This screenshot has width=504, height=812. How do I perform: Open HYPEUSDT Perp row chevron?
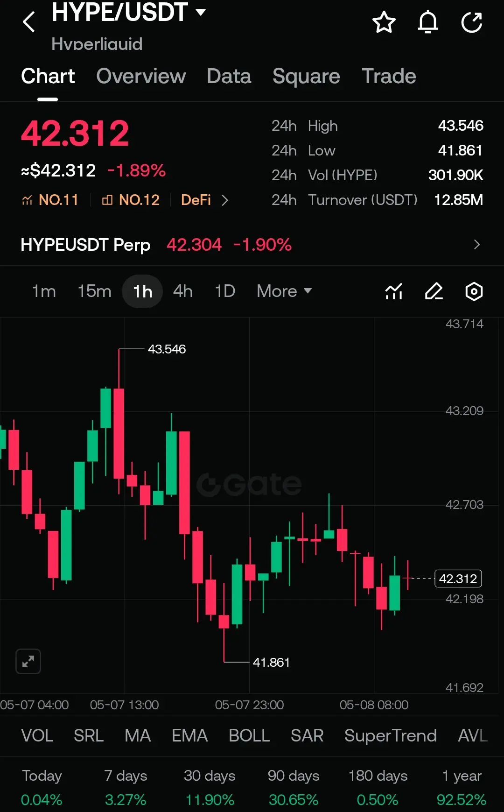476,245
